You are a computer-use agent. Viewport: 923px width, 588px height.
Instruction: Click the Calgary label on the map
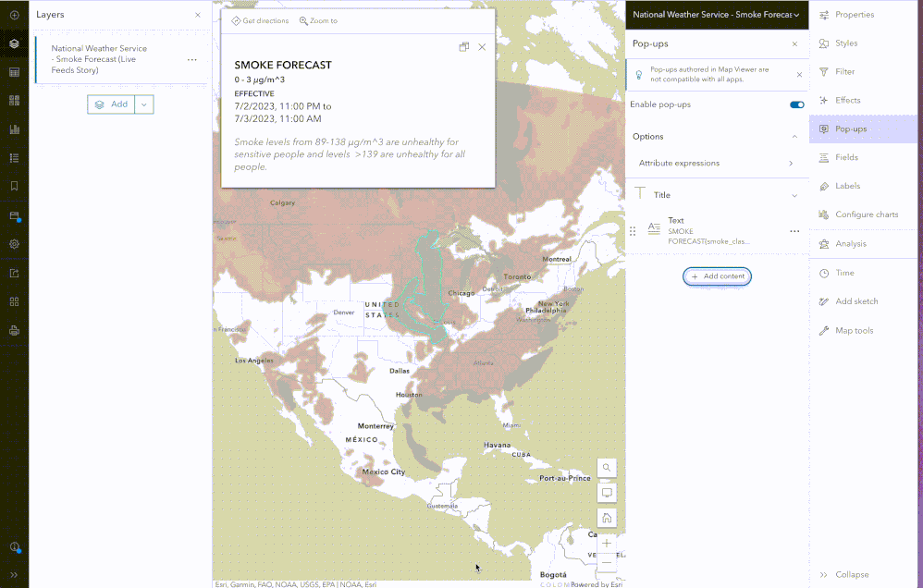(282, 203)
